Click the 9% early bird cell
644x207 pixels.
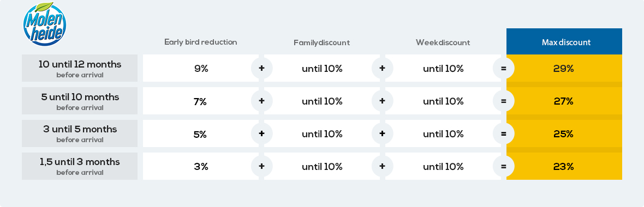tap(201, 68)
